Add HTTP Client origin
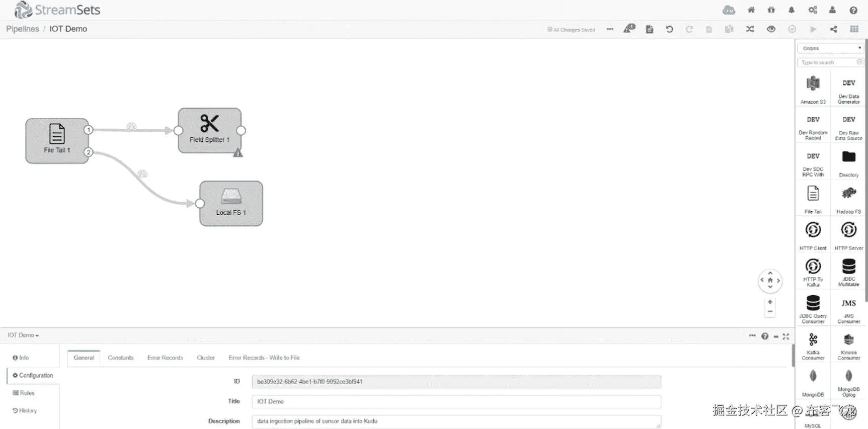 click(x=813, y=236)
